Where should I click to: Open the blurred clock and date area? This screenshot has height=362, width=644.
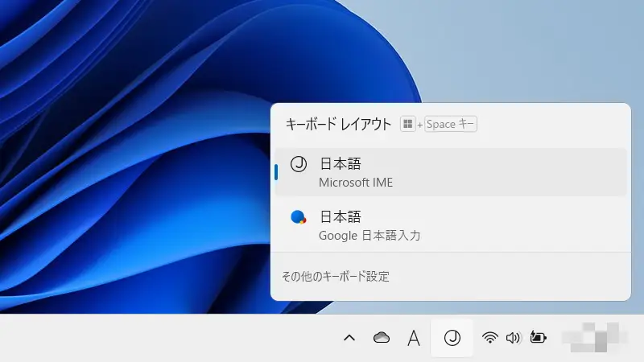[x=596, y=338]
